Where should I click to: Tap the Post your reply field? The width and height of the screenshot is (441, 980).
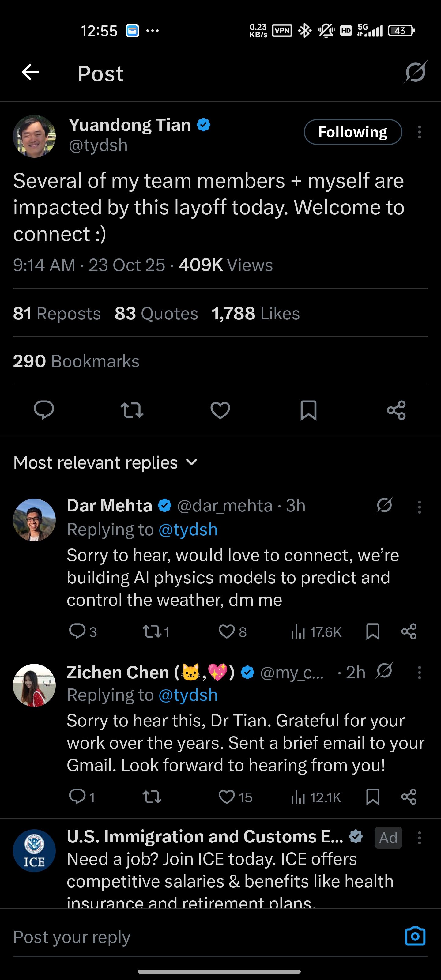[190, 937]
